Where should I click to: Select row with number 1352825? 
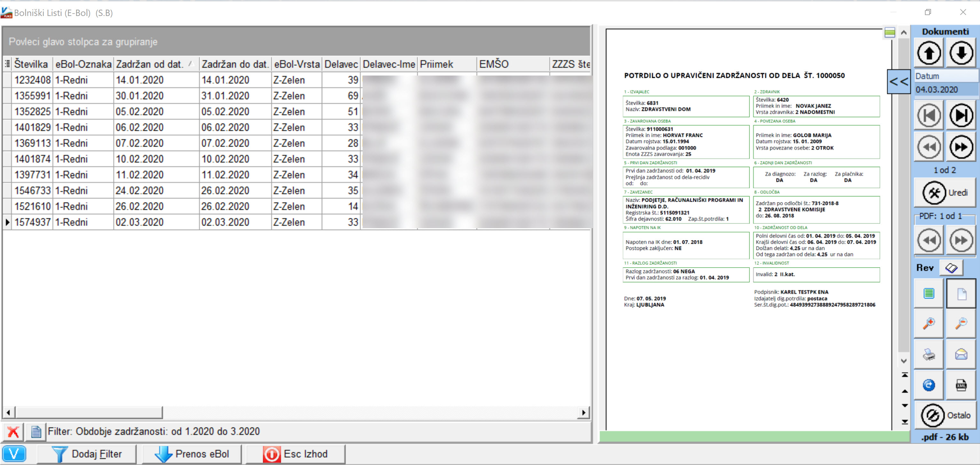tap(297, 112)
